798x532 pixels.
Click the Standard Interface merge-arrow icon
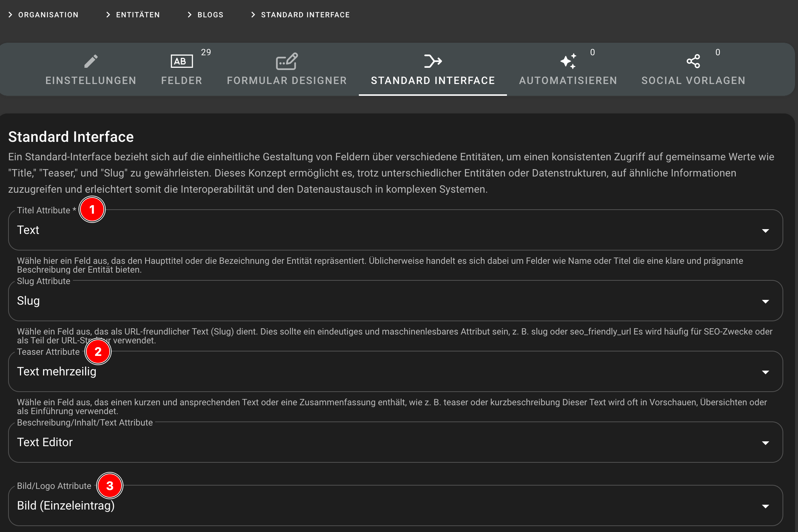tap(433, 61)
